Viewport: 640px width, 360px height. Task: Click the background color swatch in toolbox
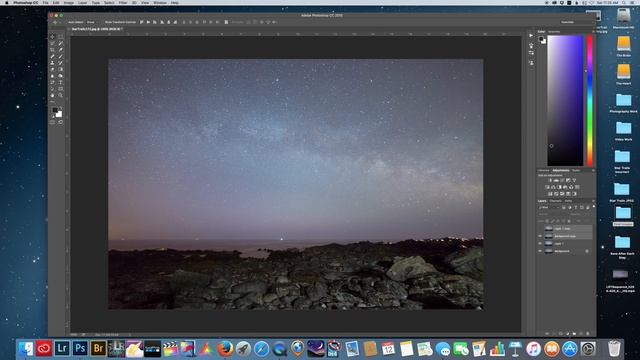[60, 115]
